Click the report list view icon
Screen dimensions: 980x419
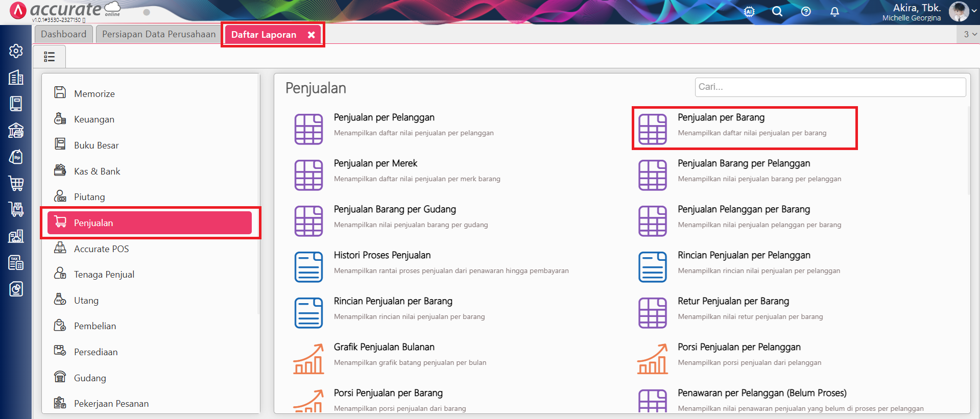pyautogui.click(x=50, y=57)
